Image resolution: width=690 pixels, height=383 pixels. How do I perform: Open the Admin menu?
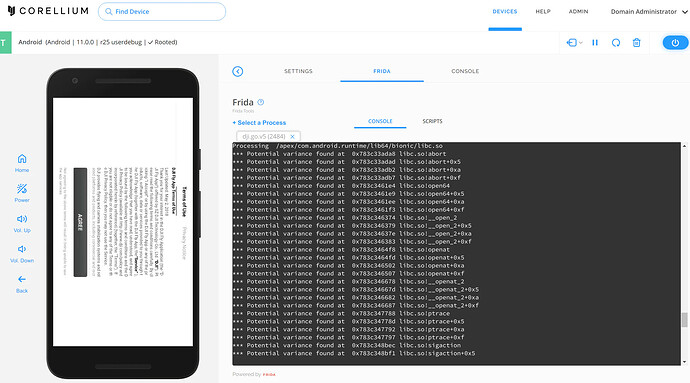pos(578,11)
